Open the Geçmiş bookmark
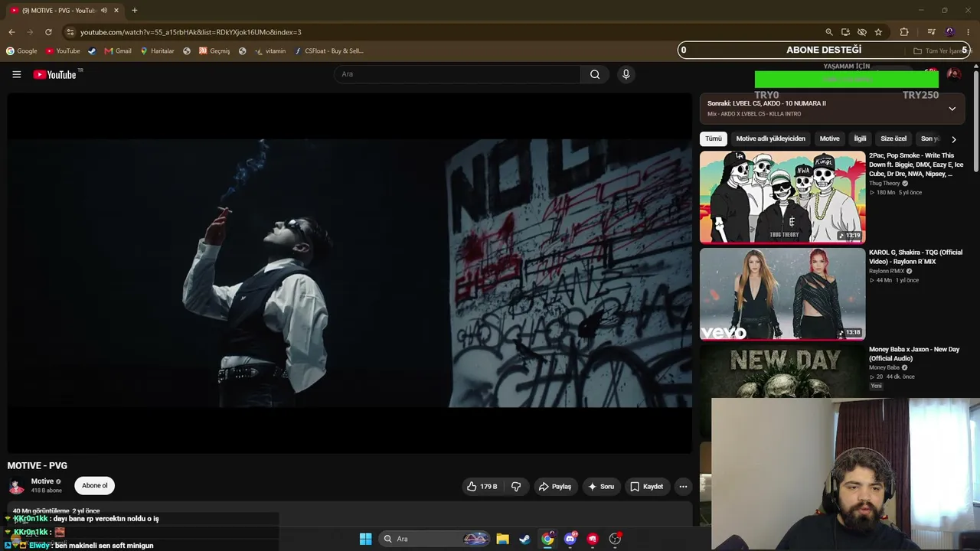The height and width of the screenshot is (551, 980). tap(214, 51)
